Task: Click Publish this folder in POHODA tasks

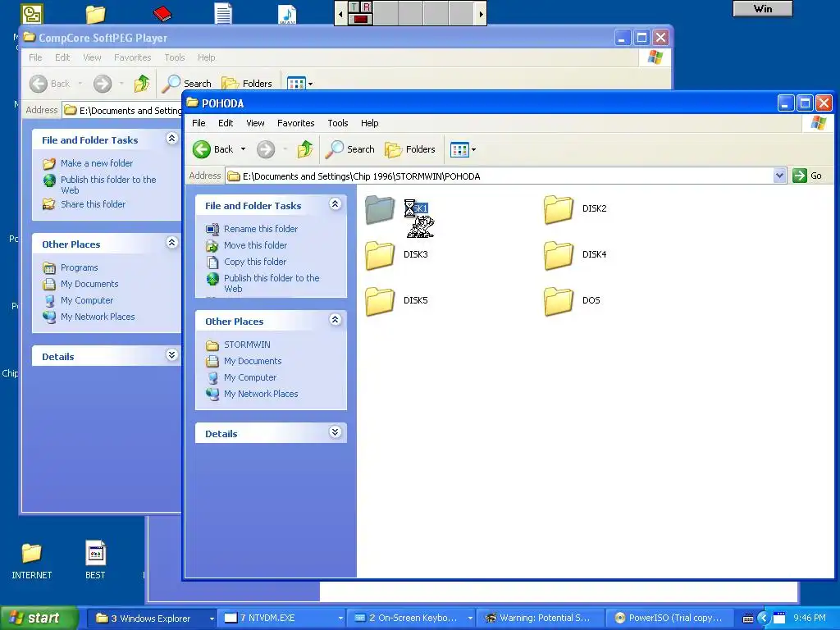Action: point(271,283)
